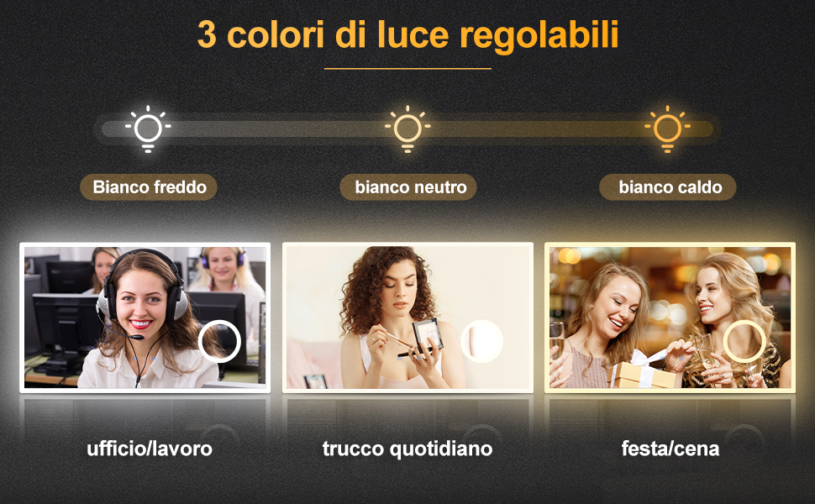
Task: Select the bianco caldo label
Action: [667, 187]
